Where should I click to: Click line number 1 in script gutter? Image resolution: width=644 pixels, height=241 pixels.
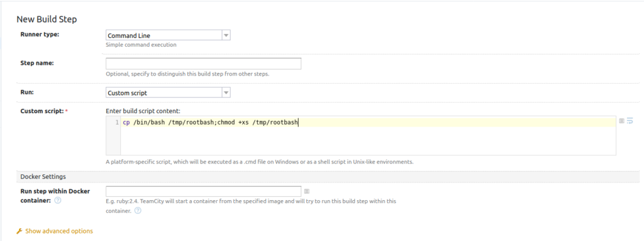tap(117, 122)
